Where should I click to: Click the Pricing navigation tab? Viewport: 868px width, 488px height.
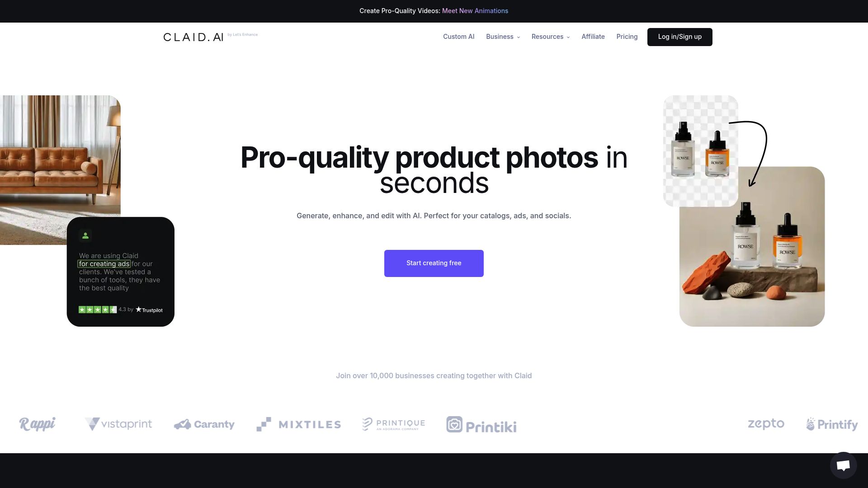pyautogui.click(x=627, y=37)
